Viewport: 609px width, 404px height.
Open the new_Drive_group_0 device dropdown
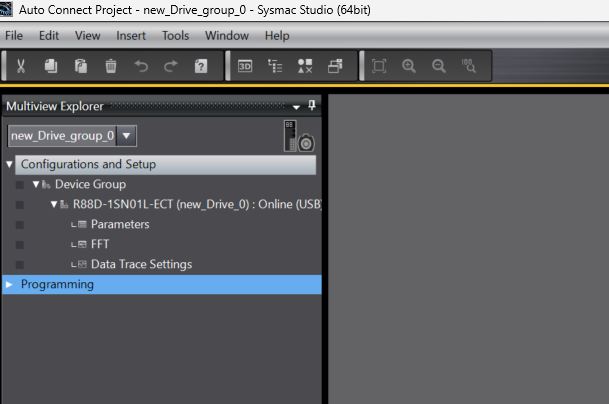[x=126, y=136]
